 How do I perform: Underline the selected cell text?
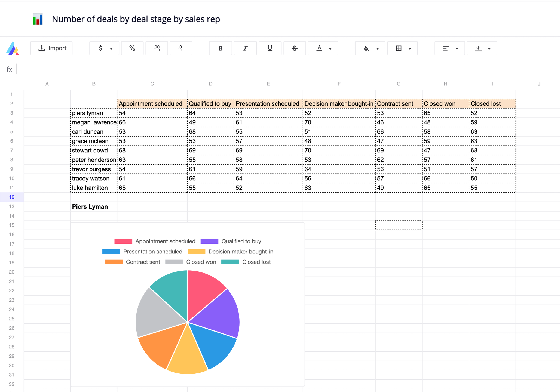tap(270, 48)
